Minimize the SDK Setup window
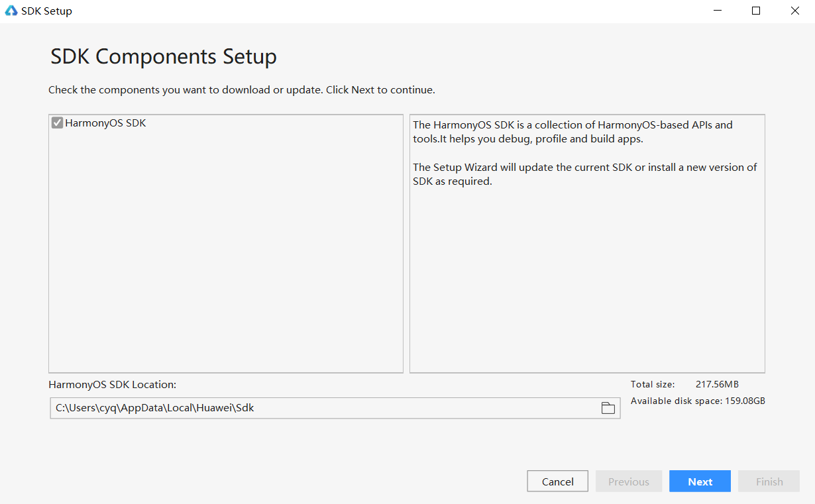The image size is (815, 504). (717, 11)
